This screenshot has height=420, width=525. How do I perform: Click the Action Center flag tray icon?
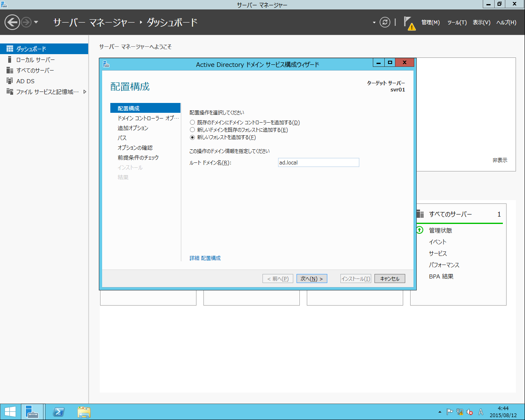450,412
